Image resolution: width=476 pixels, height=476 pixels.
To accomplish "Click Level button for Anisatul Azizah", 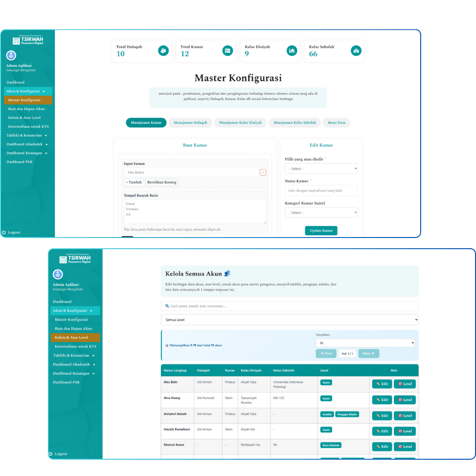I will pos(404,416).
